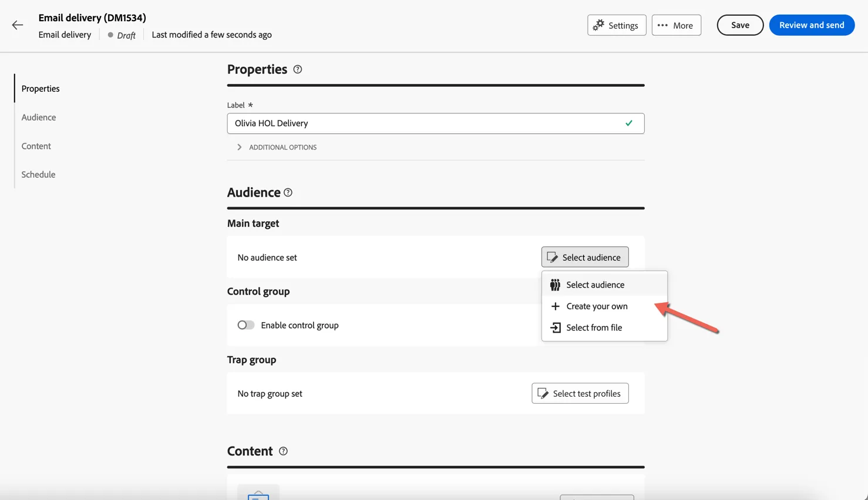Enable the control group toggle
The width and height of the screenshot is (868, 500).
coord(245,325)
